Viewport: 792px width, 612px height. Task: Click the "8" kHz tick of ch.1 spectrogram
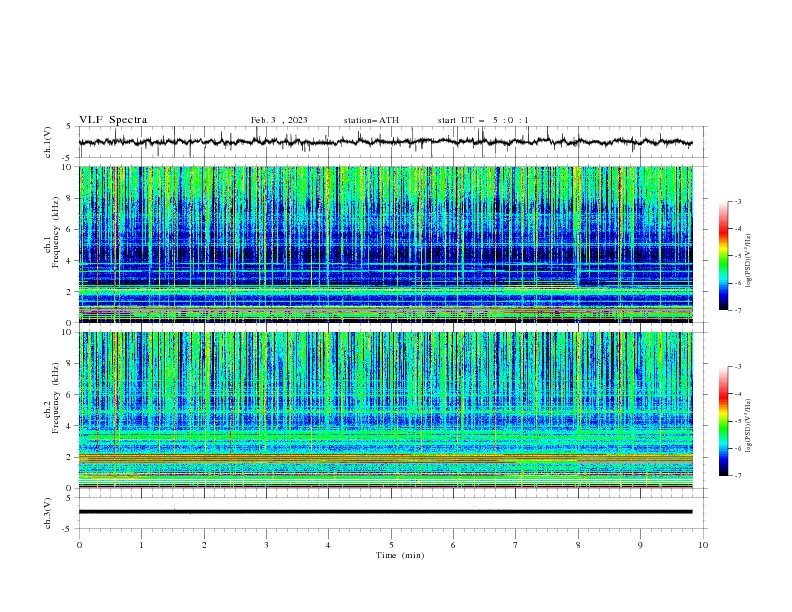point(70,198)
